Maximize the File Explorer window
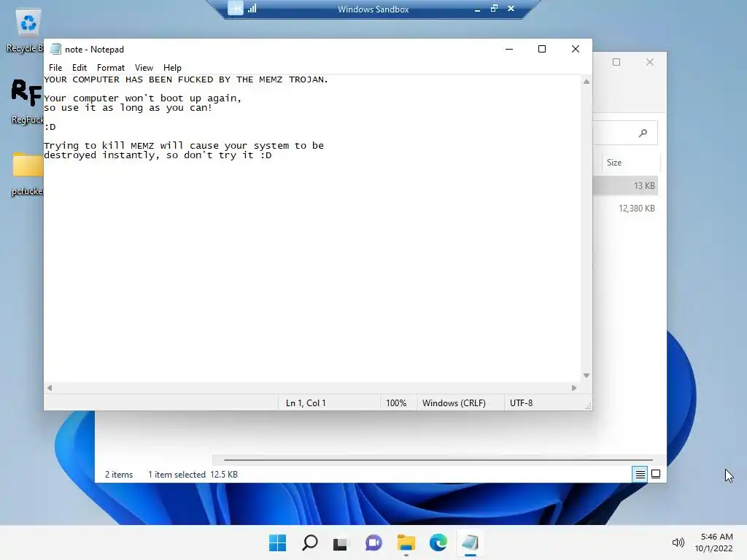747x560 pixels. [x=616, y=62]
